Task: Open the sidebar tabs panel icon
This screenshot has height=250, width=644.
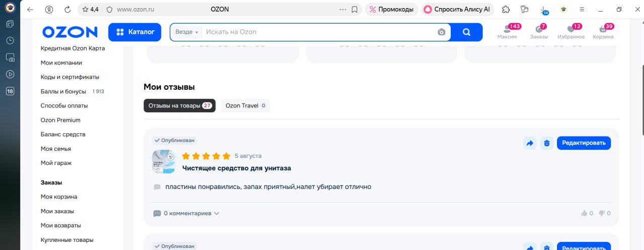Action: pos(10,24)
